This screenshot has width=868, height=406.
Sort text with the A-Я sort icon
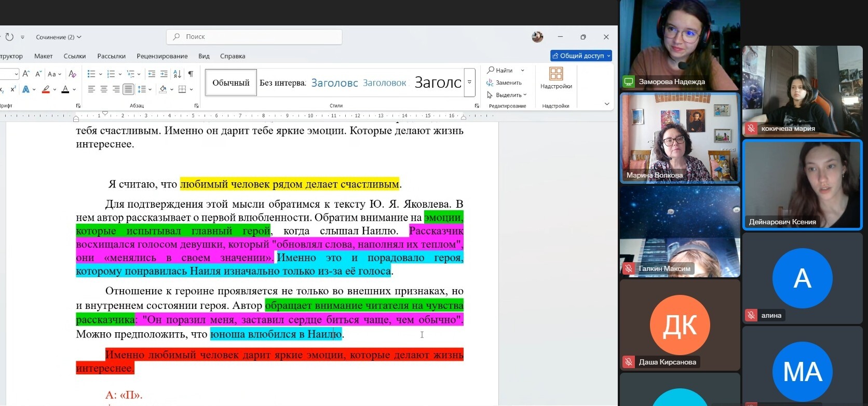coord(177,74)
